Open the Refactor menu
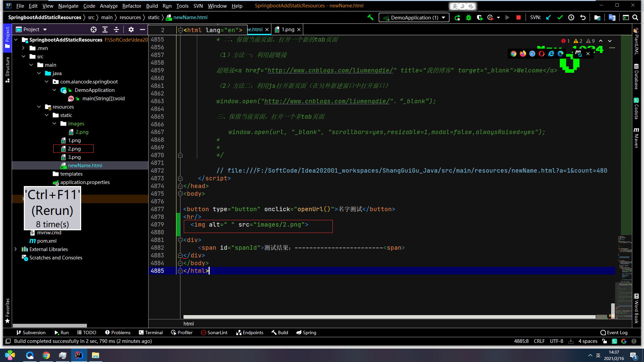 pos(131,6)
